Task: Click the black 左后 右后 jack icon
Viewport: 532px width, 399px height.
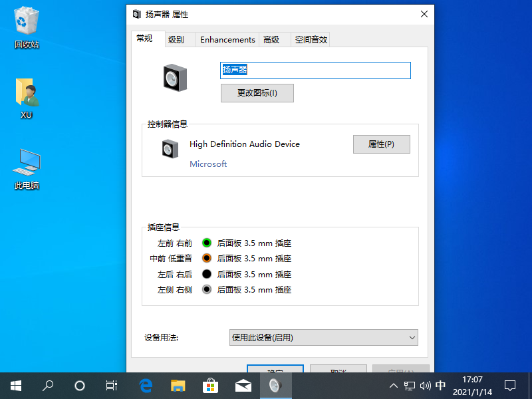Action: (206, 274)
